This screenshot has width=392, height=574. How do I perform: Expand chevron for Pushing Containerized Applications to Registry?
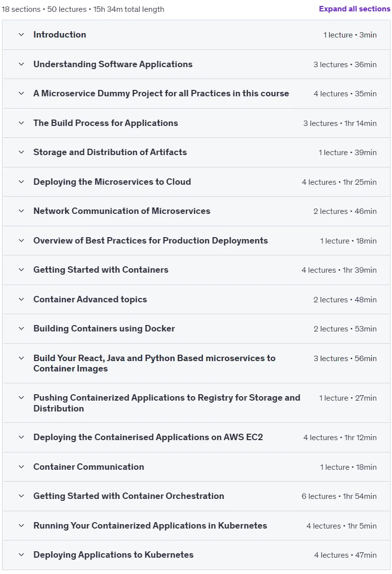point(21,398)
